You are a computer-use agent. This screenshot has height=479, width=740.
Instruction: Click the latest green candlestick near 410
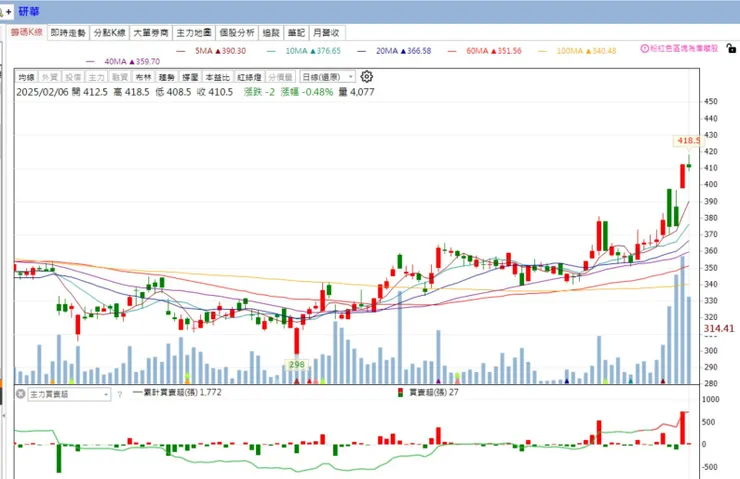(689, 165)
